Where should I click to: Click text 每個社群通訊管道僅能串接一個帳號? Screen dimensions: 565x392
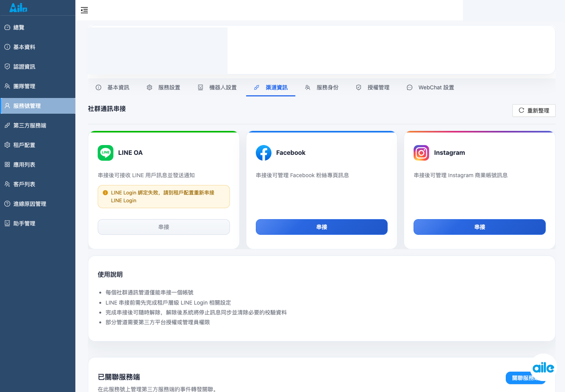pos(149,292)
